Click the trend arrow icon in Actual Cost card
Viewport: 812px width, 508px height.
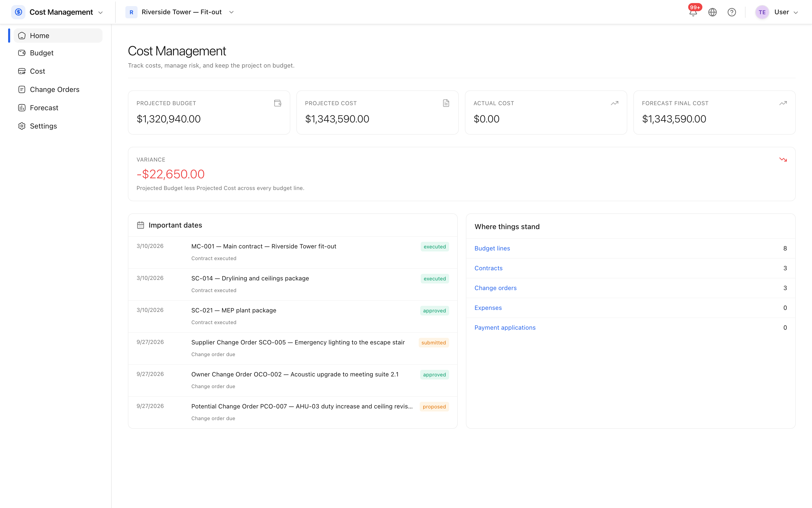point(614,103)
